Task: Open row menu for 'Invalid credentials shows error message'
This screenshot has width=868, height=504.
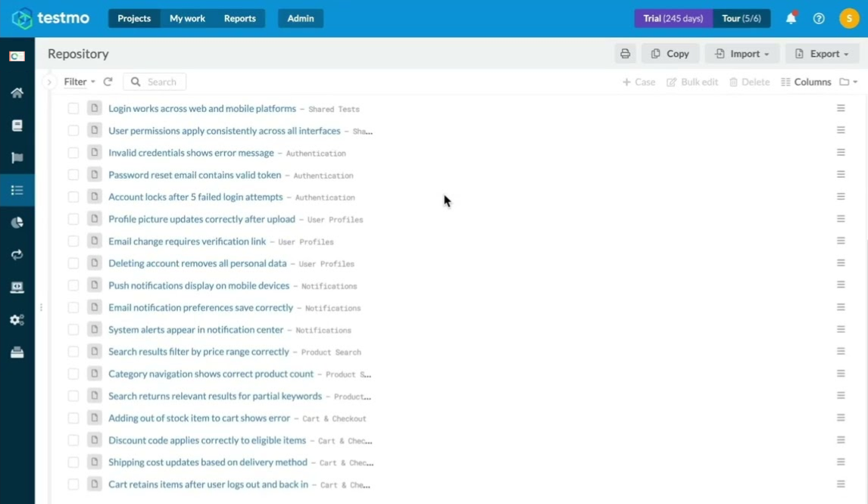Action: coord(841,152)
